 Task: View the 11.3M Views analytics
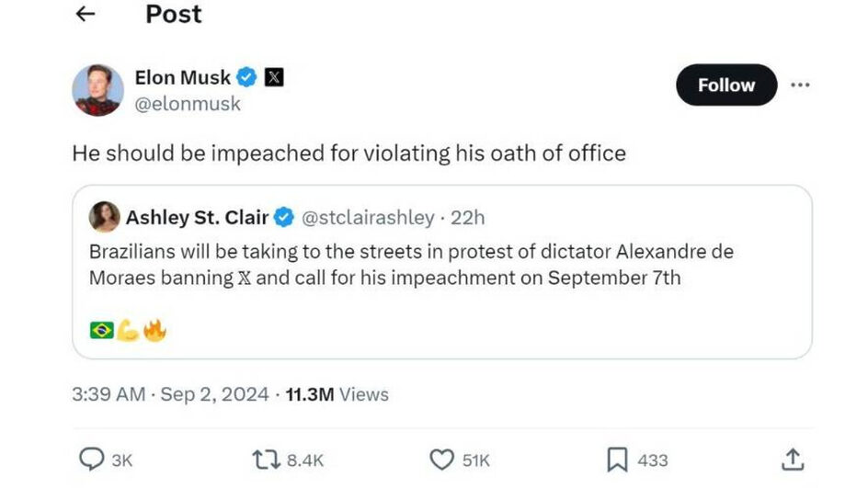337,394
